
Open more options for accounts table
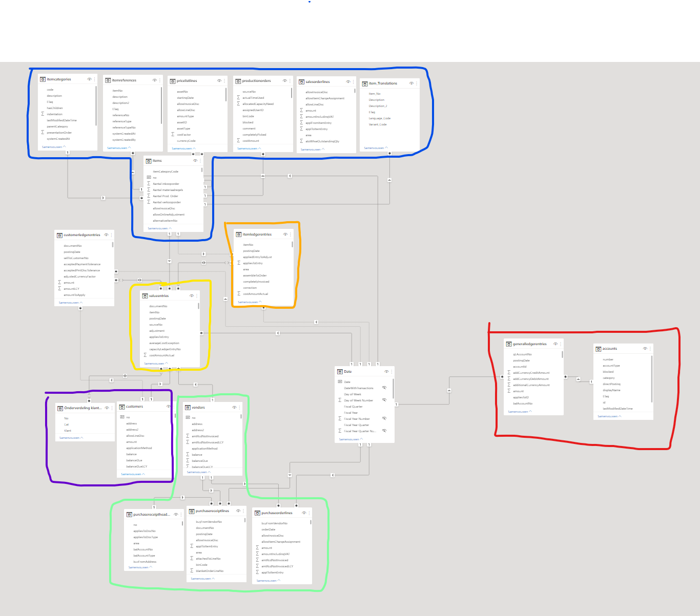tap(650, 349)
